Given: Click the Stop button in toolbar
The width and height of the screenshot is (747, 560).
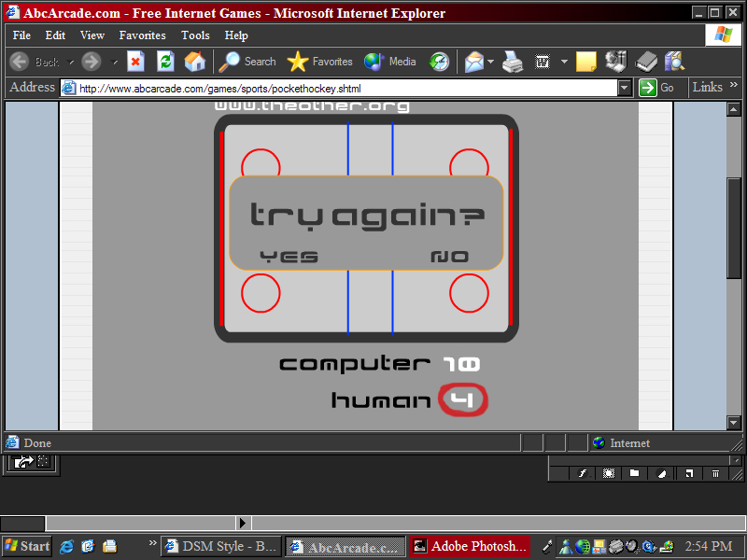Looking at the screenshot, I should coord(135,62).
